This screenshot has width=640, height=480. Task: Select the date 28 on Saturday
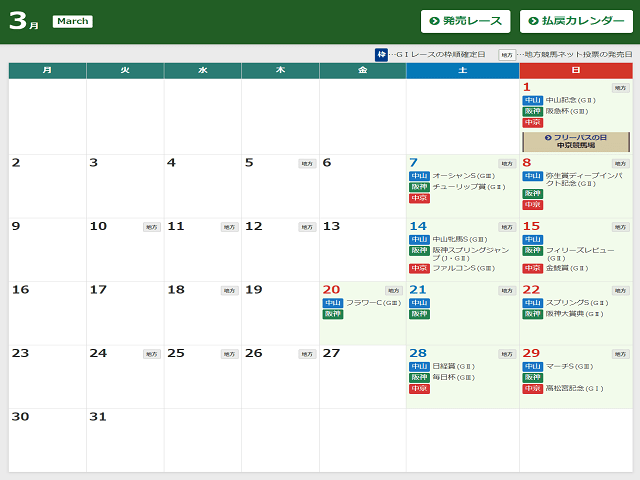pyautogui.click(x=418, y=353)
